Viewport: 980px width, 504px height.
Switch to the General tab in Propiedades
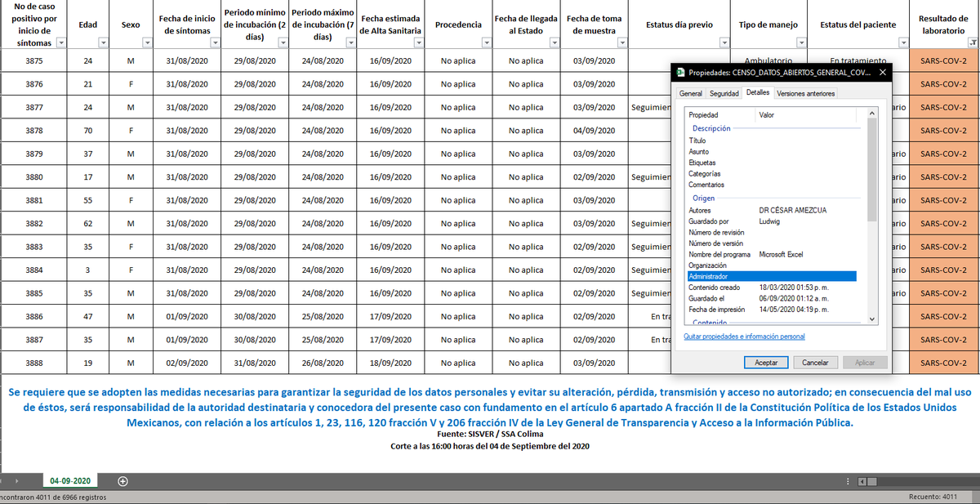coord(691,94)
